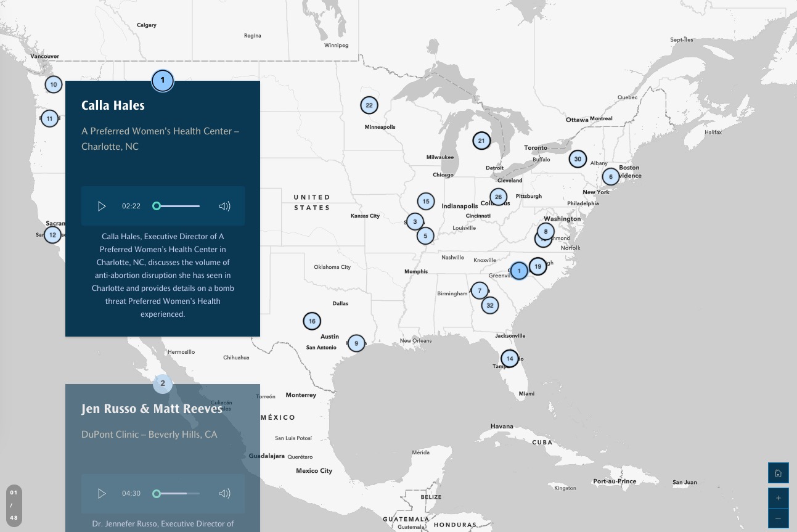This screenshot has width=797, height=532.
Task: Open marker 21 in Michigan
Action: coord(481,141)
